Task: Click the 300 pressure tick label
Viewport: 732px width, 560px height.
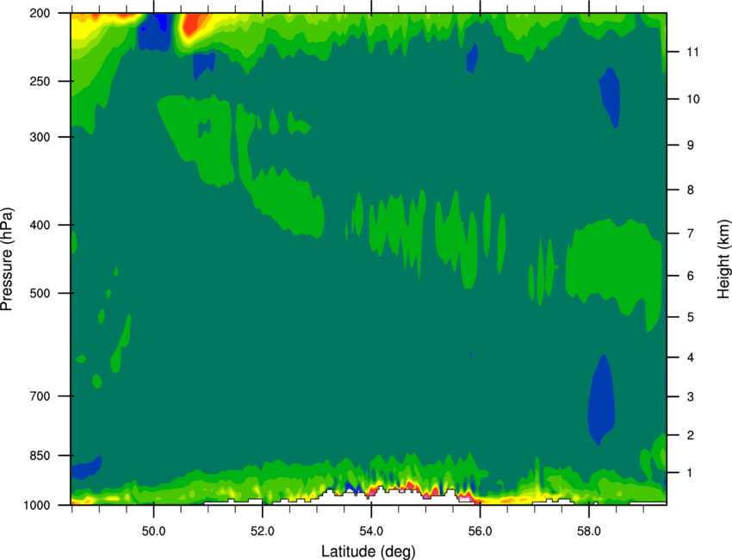Action: pos(40,137)
